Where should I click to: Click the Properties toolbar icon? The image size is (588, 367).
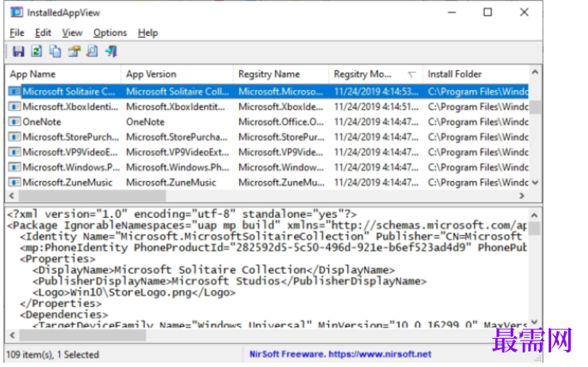coord(74,51)
